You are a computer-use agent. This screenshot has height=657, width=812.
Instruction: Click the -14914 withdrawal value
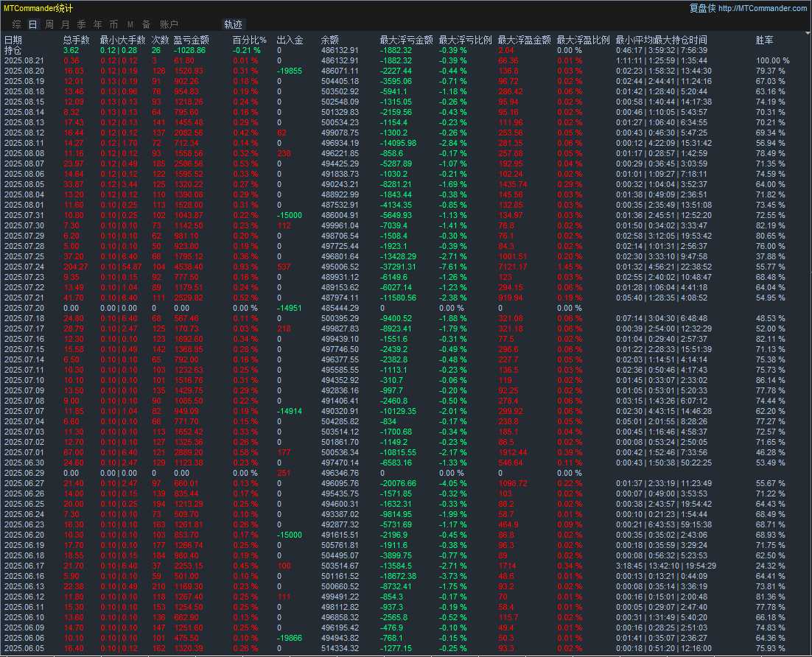pyautogui.click(x=290, y=411)
